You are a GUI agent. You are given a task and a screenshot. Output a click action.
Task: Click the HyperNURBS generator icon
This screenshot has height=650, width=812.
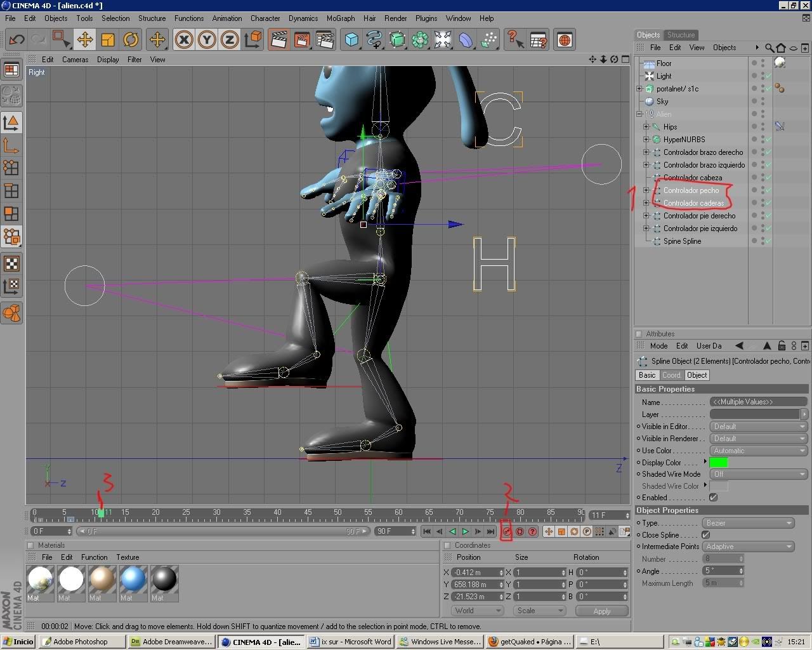click(x=397, y=40)
